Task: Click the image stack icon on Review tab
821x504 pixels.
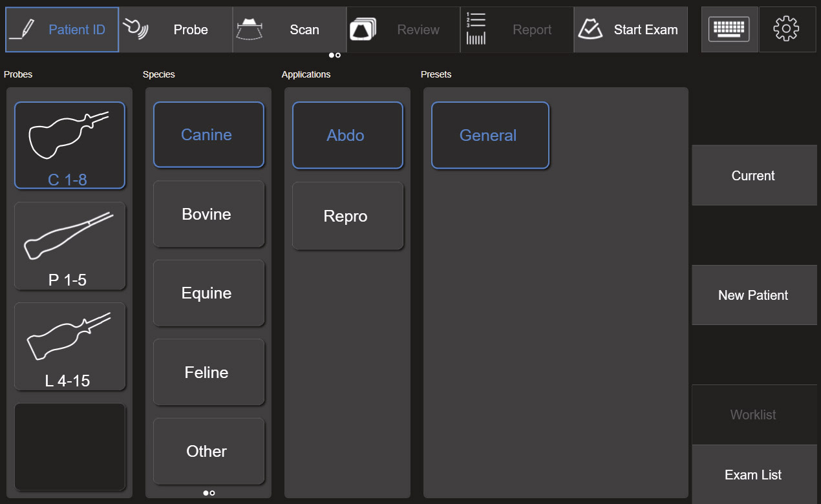Action: (x=364, y=30)
